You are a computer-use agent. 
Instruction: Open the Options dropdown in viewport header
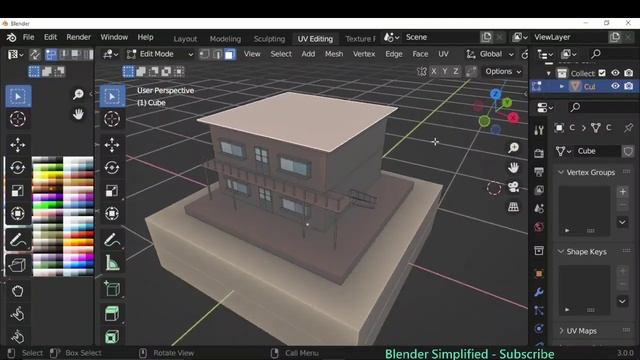[503, 71]
